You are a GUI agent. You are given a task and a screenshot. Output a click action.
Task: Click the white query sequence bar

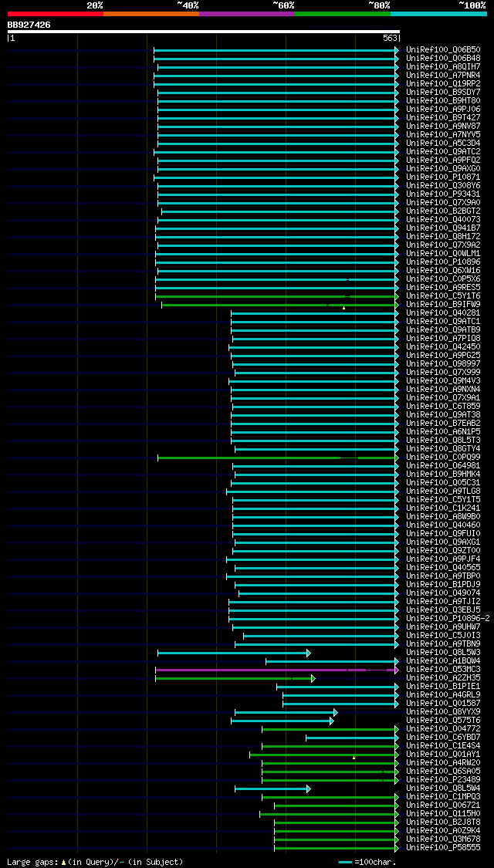tap(203, 32)
